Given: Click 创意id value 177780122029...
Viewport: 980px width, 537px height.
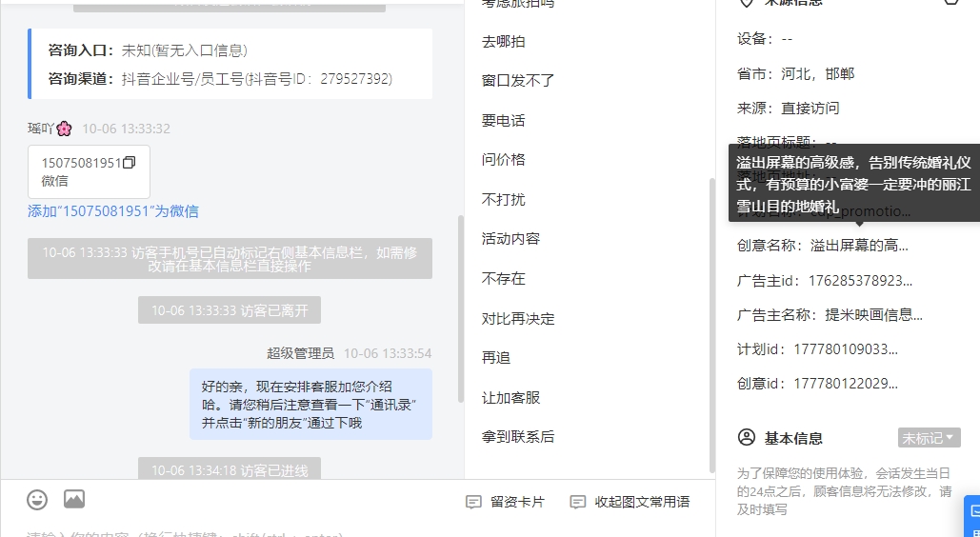Looking at the screenshot, I should point(846,384).
